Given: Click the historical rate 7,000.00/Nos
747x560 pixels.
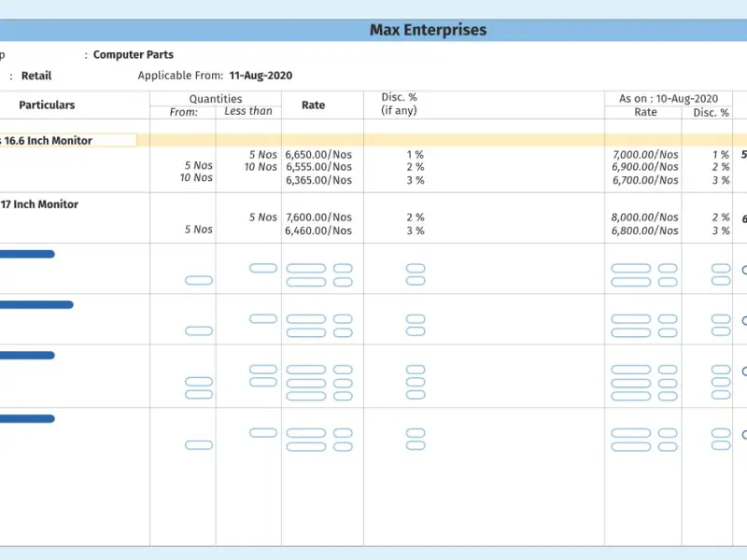Looking at the screenshot, I should (645, 155).
